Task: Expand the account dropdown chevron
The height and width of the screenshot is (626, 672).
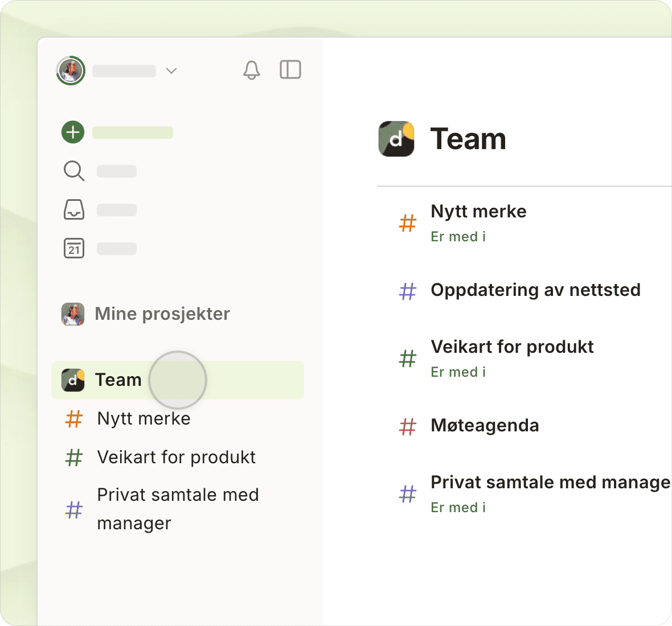Action: coord(171,71)
